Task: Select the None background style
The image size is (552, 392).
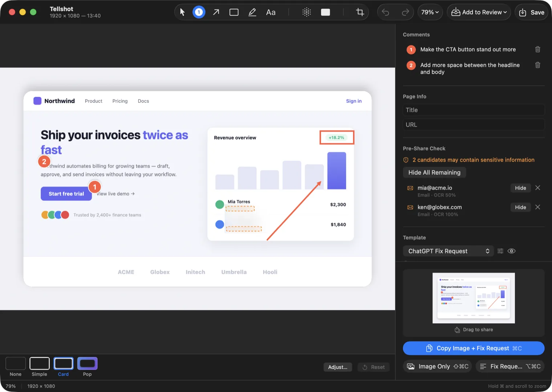Action: [x=16, y=367]
